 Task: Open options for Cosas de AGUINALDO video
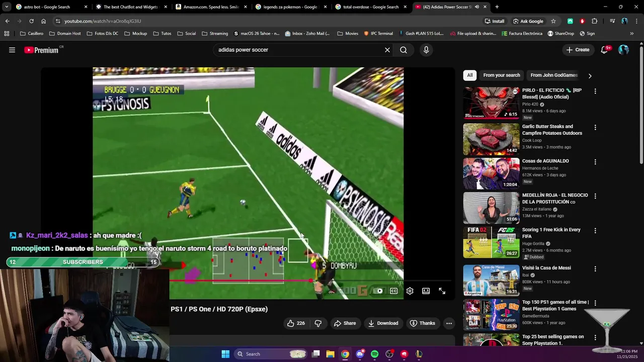(595, 162)
